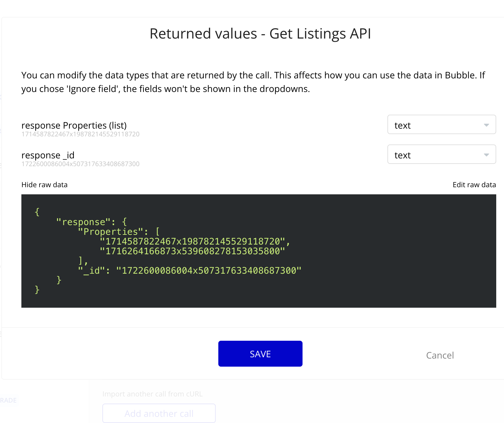Click the response _id field label
This screenshot has width=504, height=423.
coord(48,155)
